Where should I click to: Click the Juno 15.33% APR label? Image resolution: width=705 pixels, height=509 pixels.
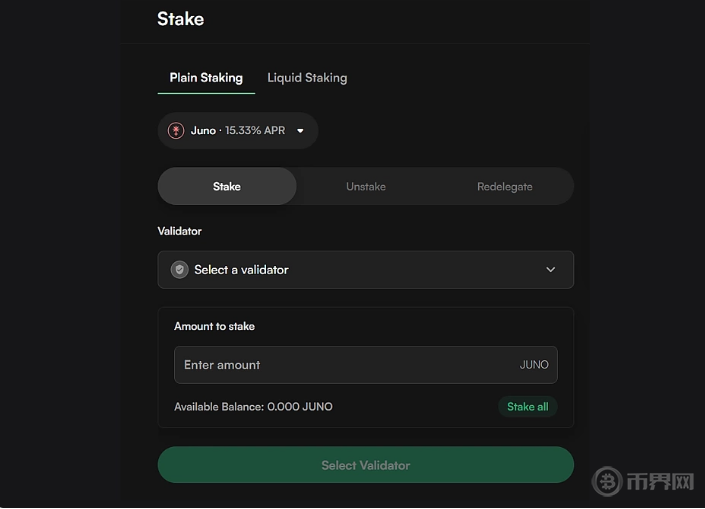tap(238, 131)
